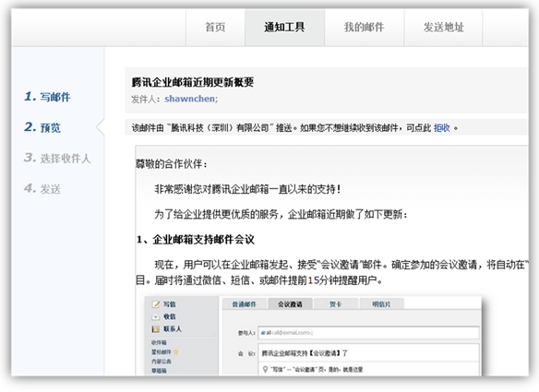The height and width of the screenshot is (392, 539).
Task: Click the 拒收 link
Action: tap(442, 128)
